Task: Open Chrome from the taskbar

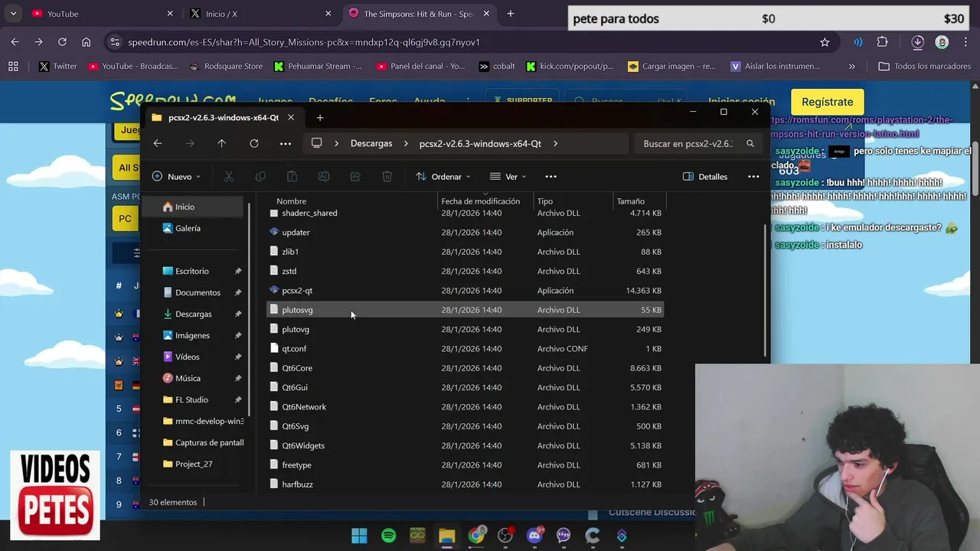Action: click(x=476, y=536)
